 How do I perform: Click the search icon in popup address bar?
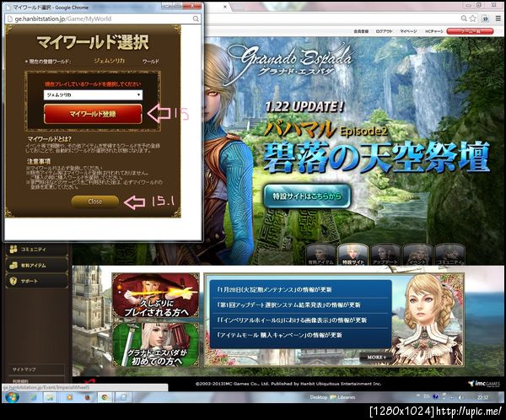pyautogui.click(x=196, y=19)
